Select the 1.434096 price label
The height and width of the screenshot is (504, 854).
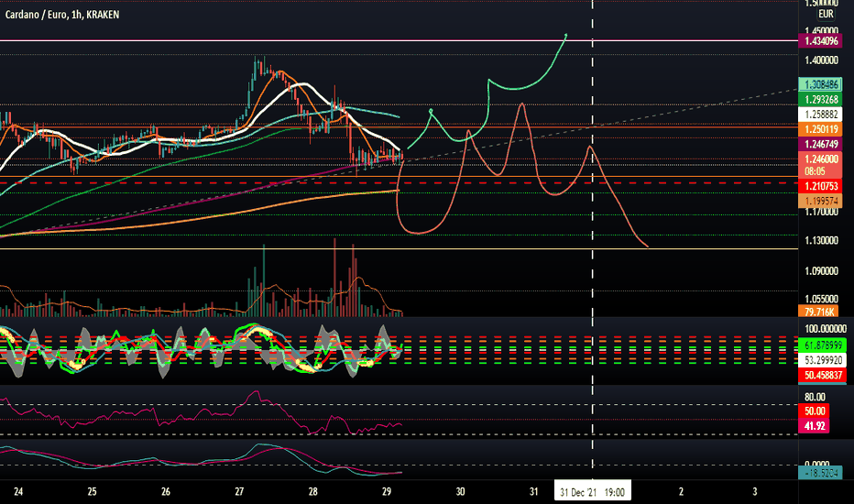click(x=821, y=41)
